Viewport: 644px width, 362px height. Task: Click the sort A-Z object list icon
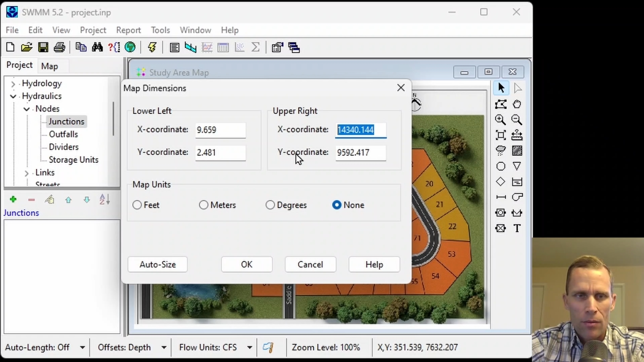(104, 200)
